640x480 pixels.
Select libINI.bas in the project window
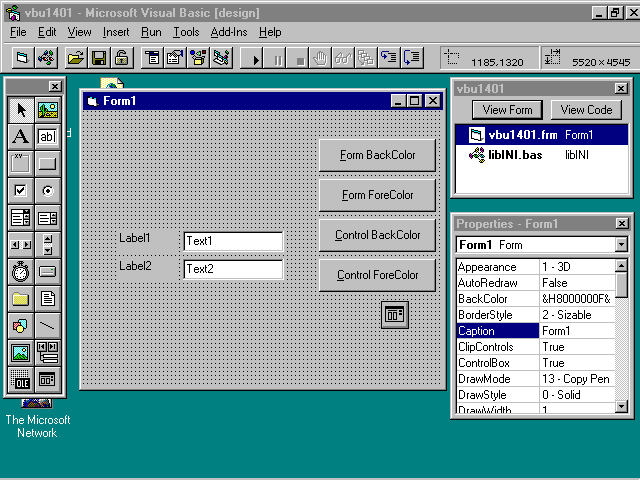515,155
